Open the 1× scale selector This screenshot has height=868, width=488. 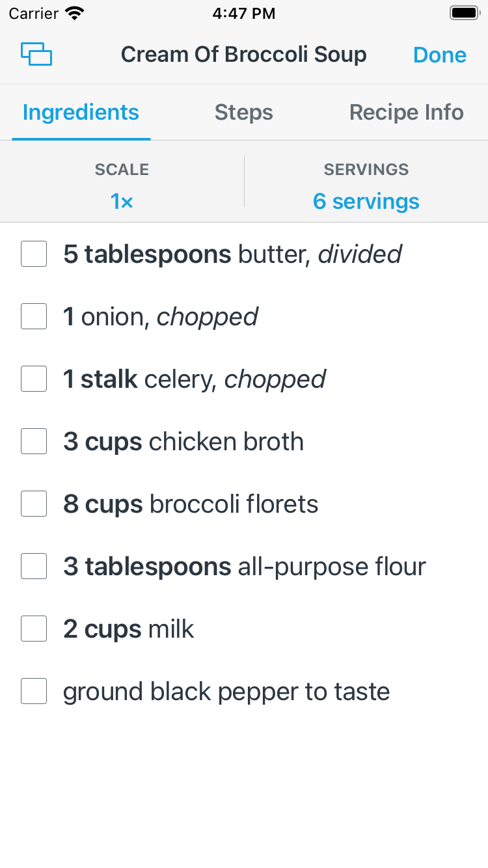(122, 202)
